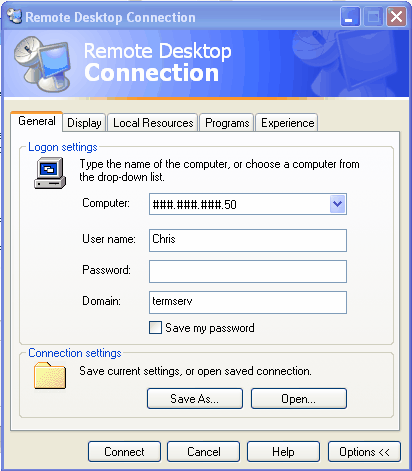Select the Experience tab
The image size is (412, 471).
(287, 123)
